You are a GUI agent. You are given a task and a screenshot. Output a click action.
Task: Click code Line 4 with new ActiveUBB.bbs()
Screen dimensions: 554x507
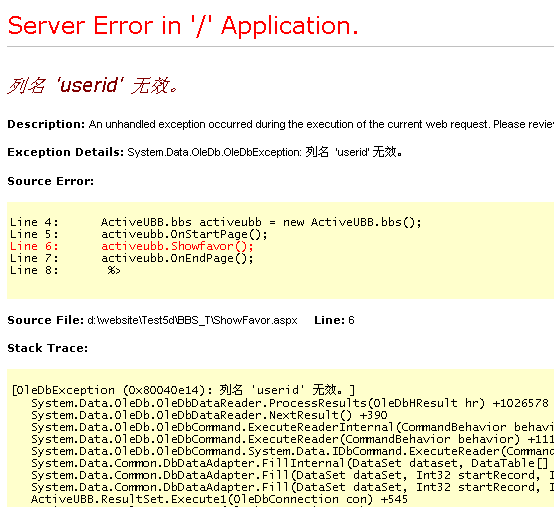coord(216,222)
